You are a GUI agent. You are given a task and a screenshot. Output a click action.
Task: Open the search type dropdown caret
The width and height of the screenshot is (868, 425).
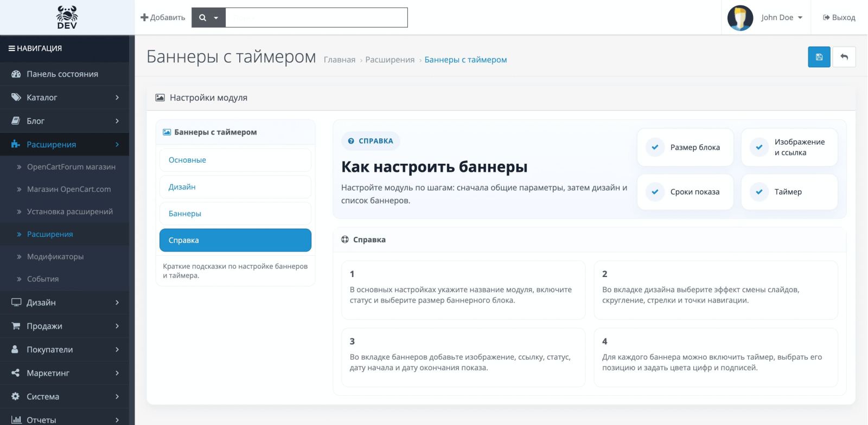click(x=216, y=18)
